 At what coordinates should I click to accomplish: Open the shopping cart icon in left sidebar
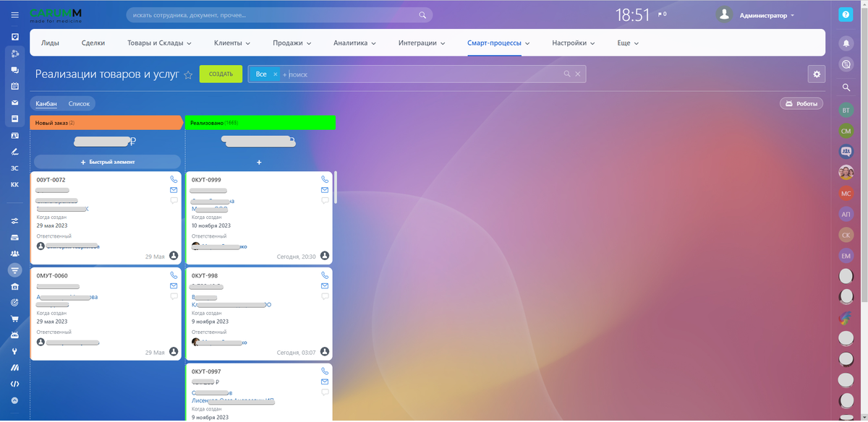(15, 319)
